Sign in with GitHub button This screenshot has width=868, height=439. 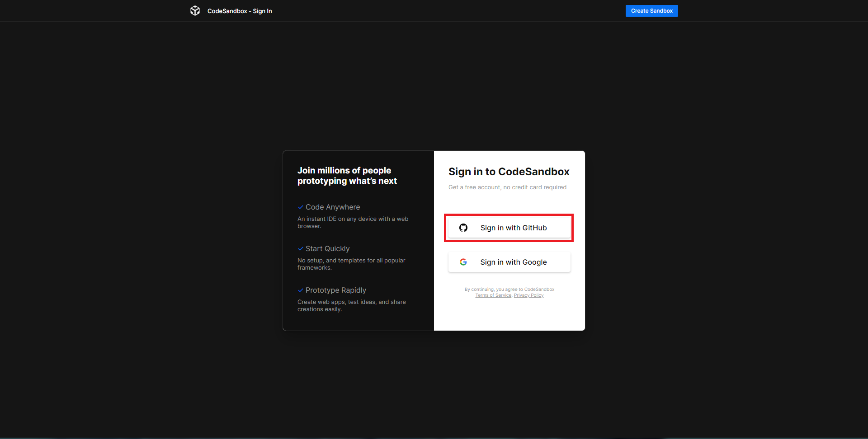point(509,228)
